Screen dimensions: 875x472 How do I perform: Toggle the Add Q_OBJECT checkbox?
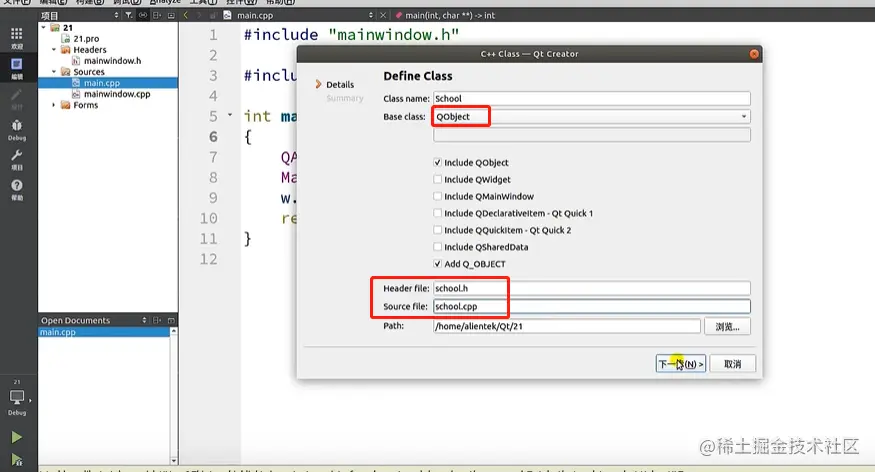[438, 263]
